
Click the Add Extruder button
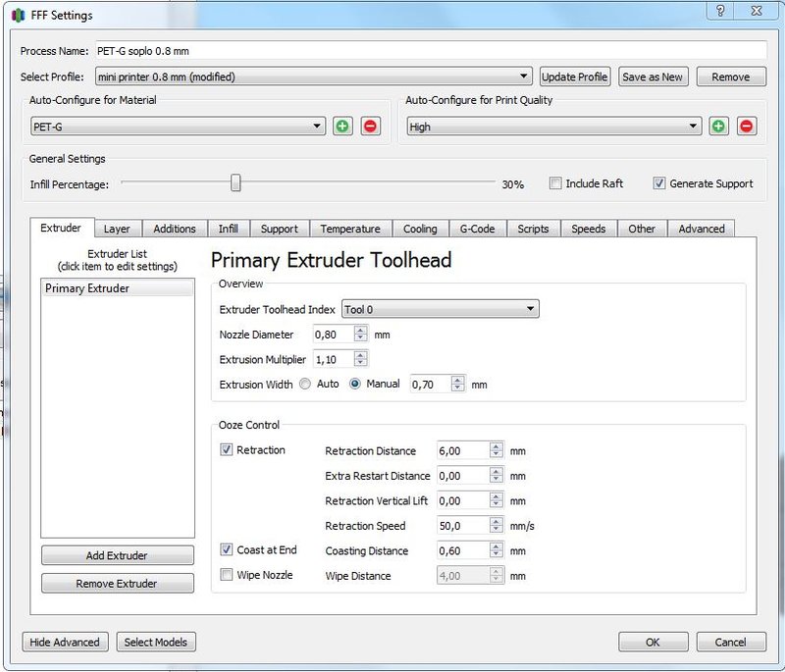tap(117, 555)
